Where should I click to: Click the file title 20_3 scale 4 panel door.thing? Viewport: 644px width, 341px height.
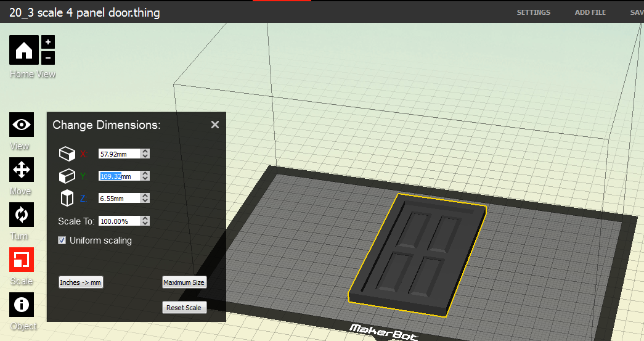(84, 12)
